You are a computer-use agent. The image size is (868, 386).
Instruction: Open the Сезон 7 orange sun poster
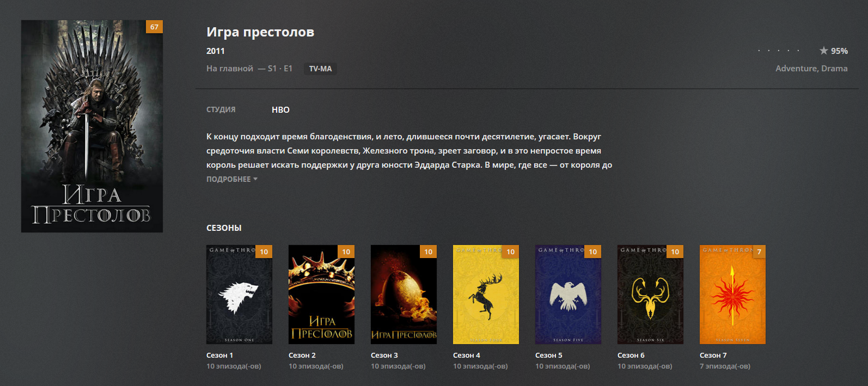[732, 295]
